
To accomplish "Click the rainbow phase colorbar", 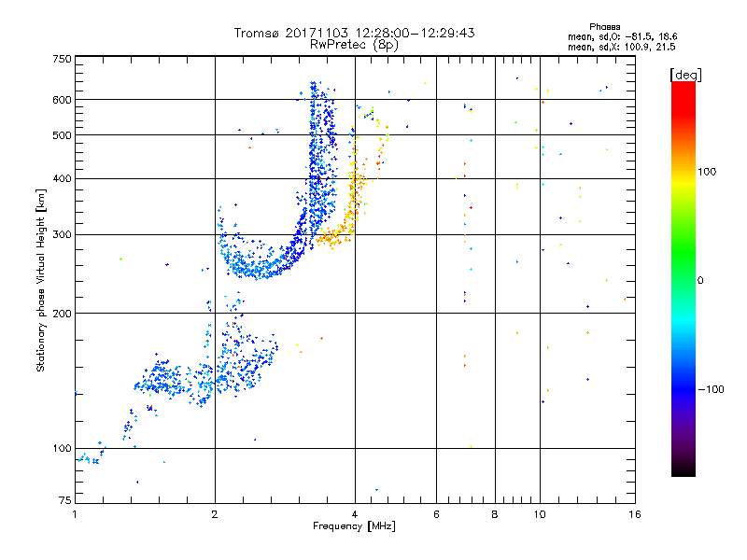I will 684,278.
